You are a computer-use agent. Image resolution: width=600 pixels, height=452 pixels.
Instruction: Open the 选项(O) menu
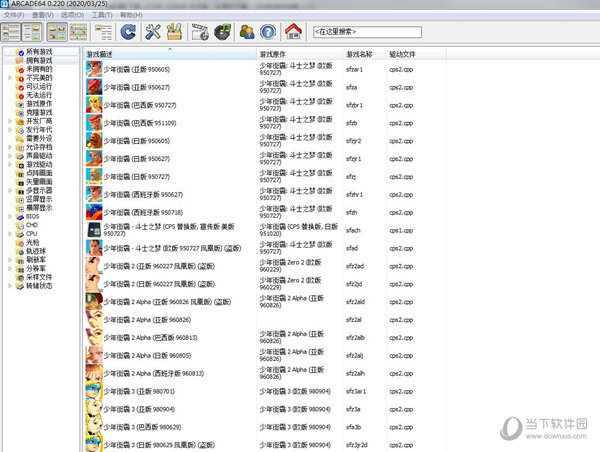[72, 15]
